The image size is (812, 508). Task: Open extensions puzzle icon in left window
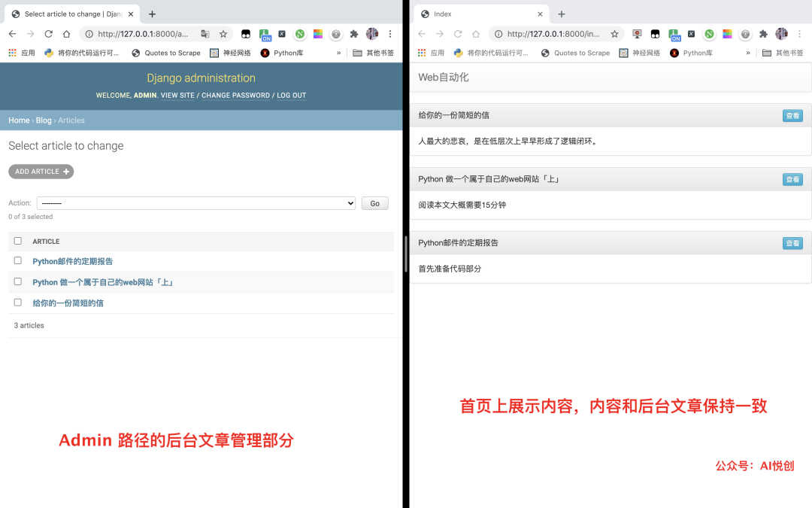click(354, 34)
